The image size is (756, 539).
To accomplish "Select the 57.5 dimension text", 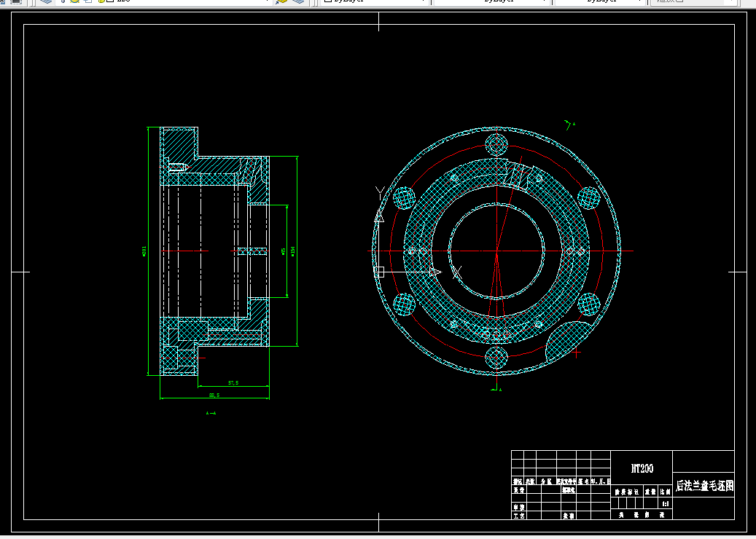I will click(233, 383).
